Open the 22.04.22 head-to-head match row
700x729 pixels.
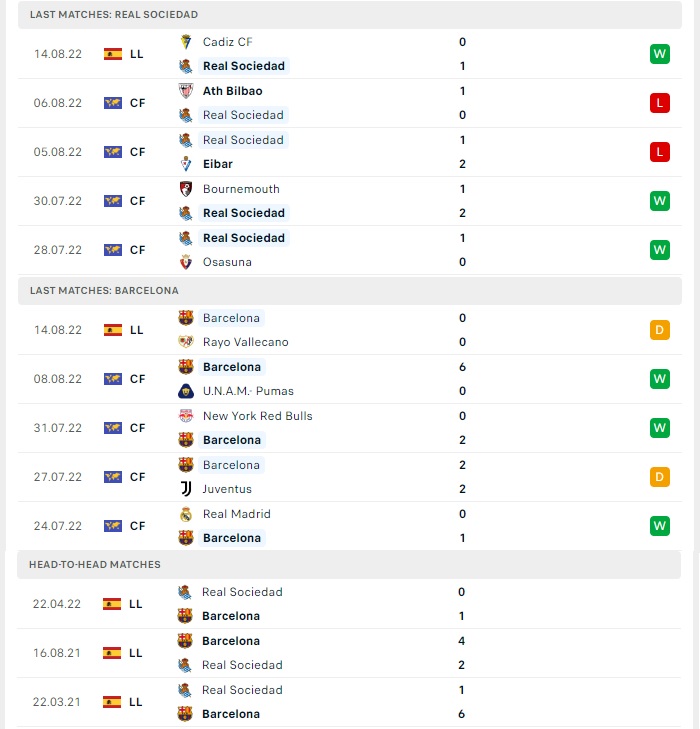[349, 604]
